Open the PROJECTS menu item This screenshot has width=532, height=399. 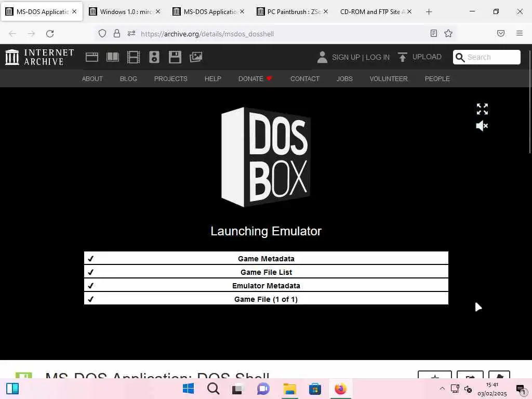coord(170,79)
